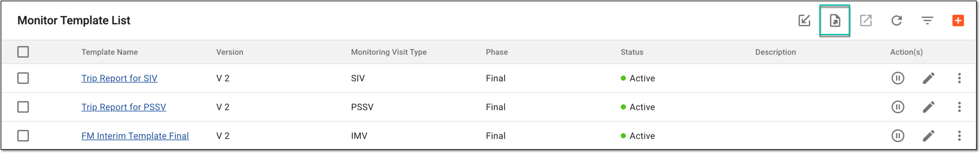
Task: Open the Trip Report for SIV link
Action: pyautogui.click(x=119, y=78)
